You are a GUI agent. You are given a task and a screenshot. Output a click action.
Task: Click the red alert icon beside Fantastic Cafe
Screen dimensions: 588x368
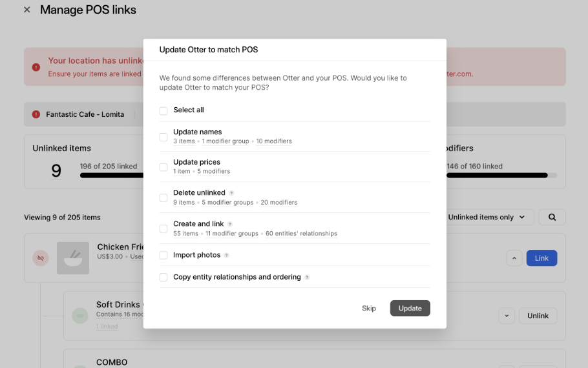(36, 114)
